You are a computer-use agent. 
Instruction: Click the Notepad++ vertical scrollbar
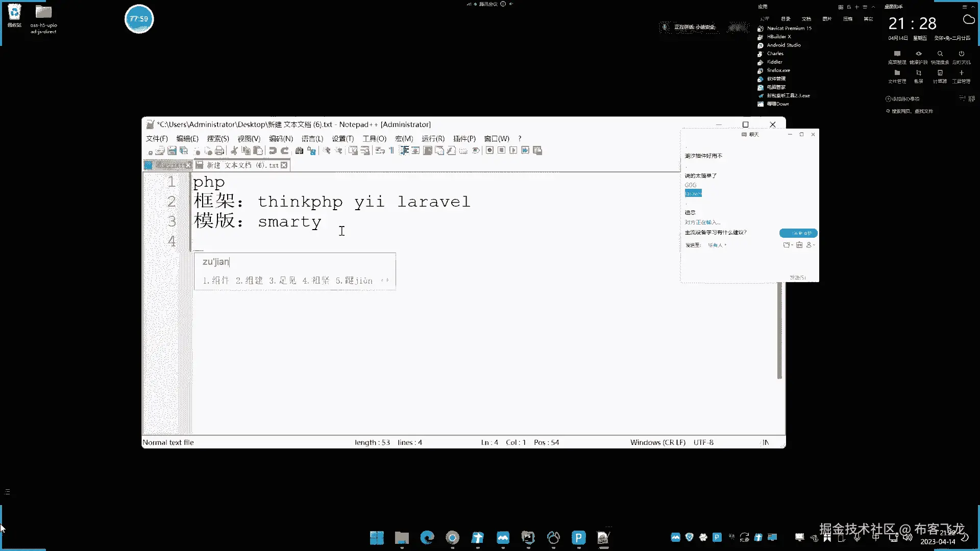(x=779, y=332)
